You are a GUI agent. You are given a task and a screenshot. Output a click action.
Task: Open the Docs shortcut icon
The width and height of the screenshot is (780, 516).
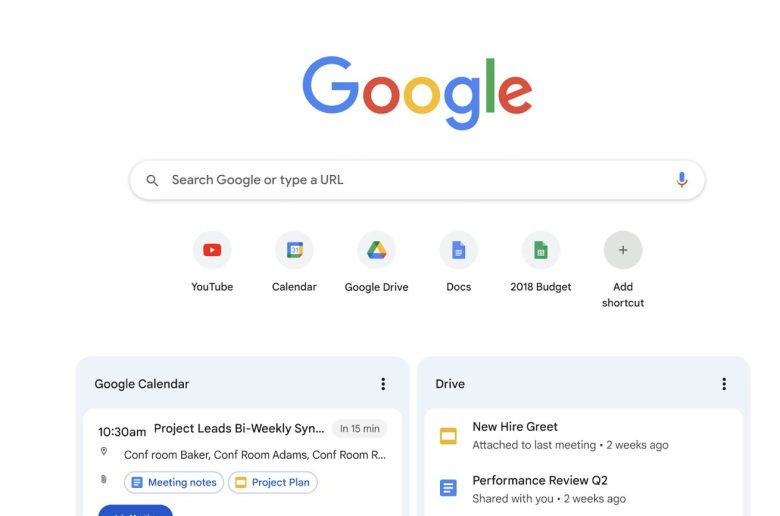[x=459, y=250]
